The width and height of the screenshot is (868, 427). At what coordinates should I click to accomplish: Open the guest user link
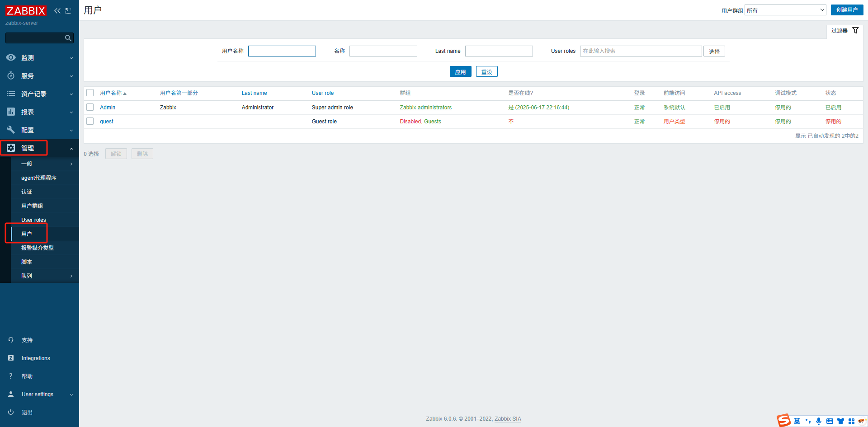pyautogui.click(x=107, y=121)
